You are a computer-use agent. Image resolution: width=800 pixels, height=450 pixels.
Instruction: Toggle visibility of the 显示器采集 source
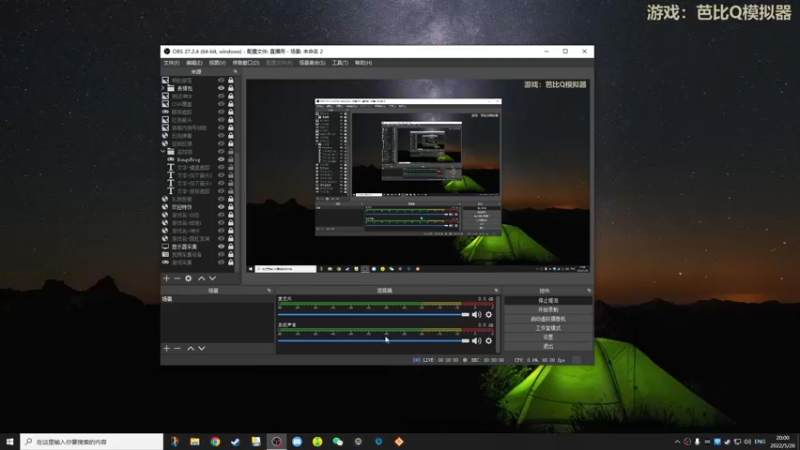(221, 246)
